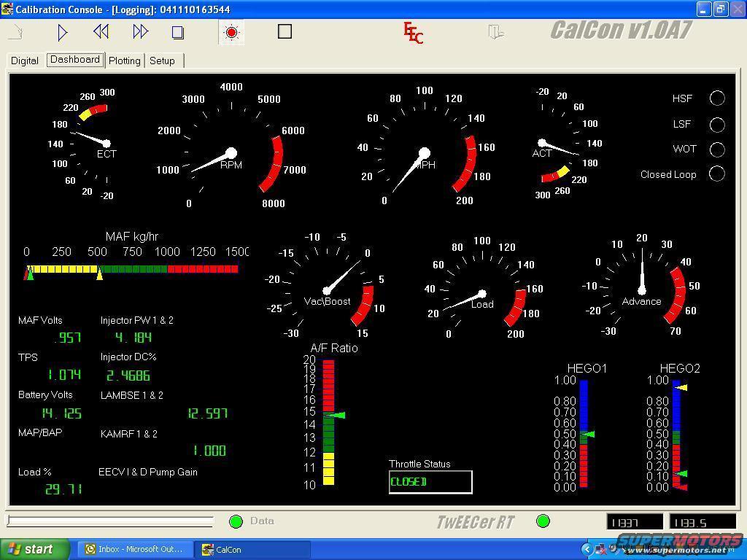Click the blue stacked-square pause icon
Screen dimensions: 747x560
(x=177, y=32)
